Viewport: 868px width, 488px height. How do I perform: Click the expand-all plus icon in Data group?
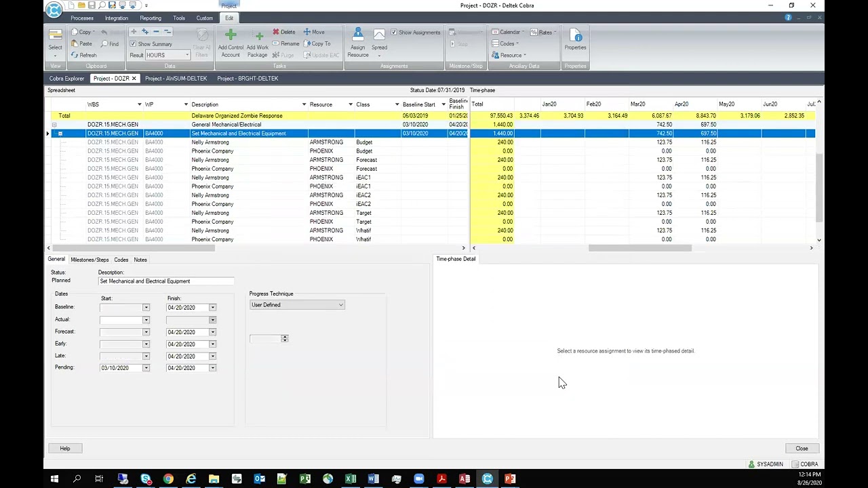coord(144,32)
